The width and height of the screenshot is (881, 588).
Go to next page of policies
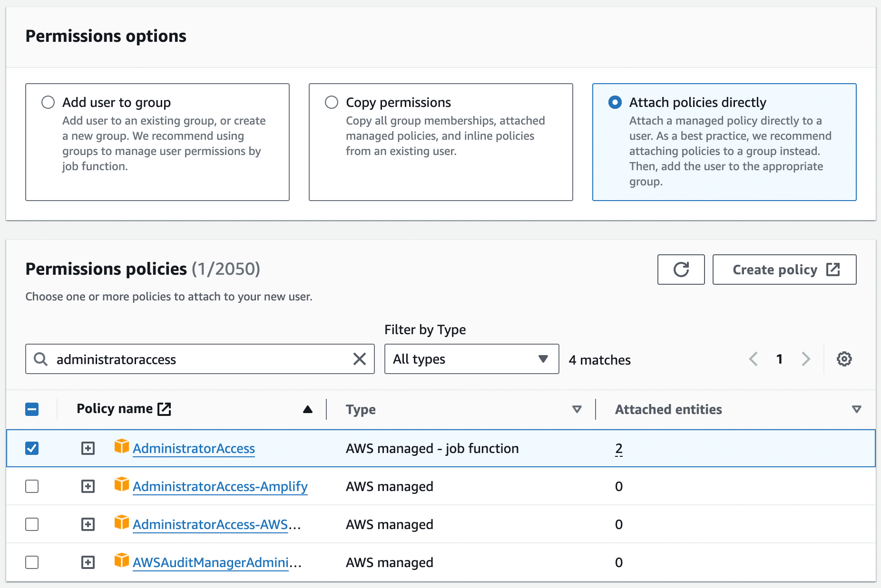805,359
